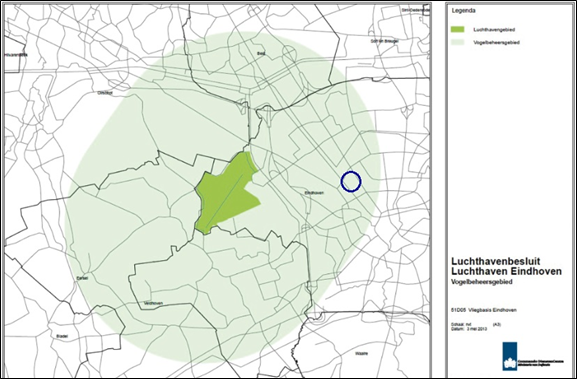The width and height of the screenshot is (577, 379).
Task: Click the Oirschot town label
Action: pos(105,93)
